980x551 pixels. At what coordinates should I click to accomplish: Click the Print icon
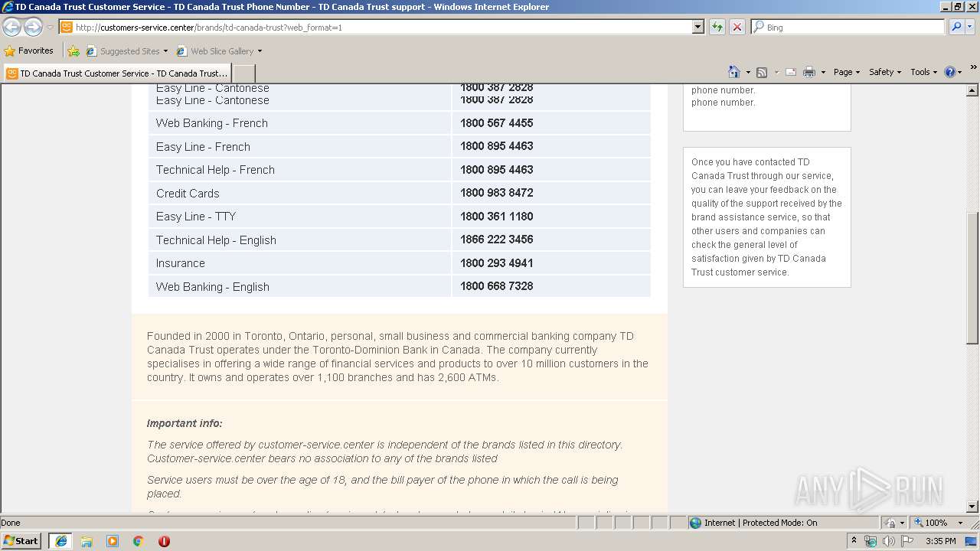809,72
